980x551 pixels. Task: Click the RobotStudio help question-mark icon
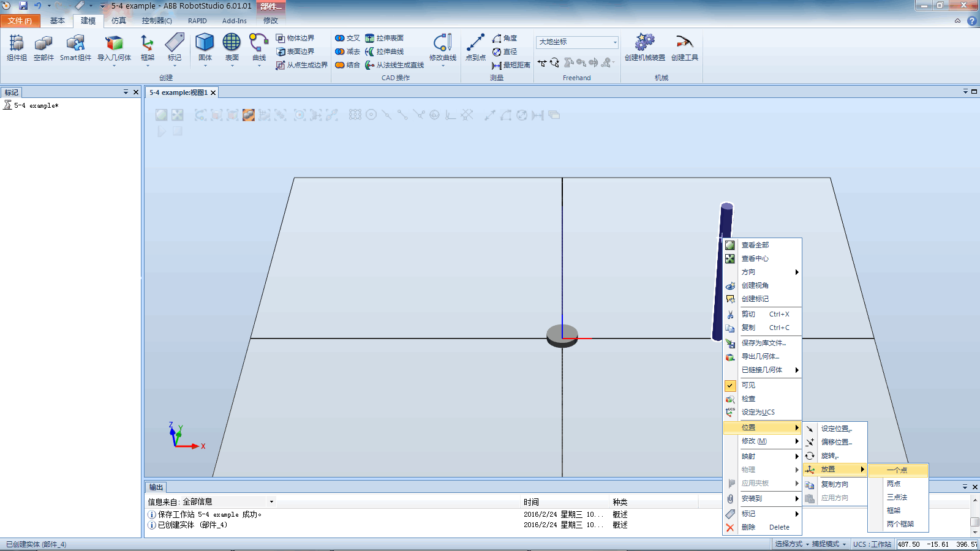[x=972, y=21]
